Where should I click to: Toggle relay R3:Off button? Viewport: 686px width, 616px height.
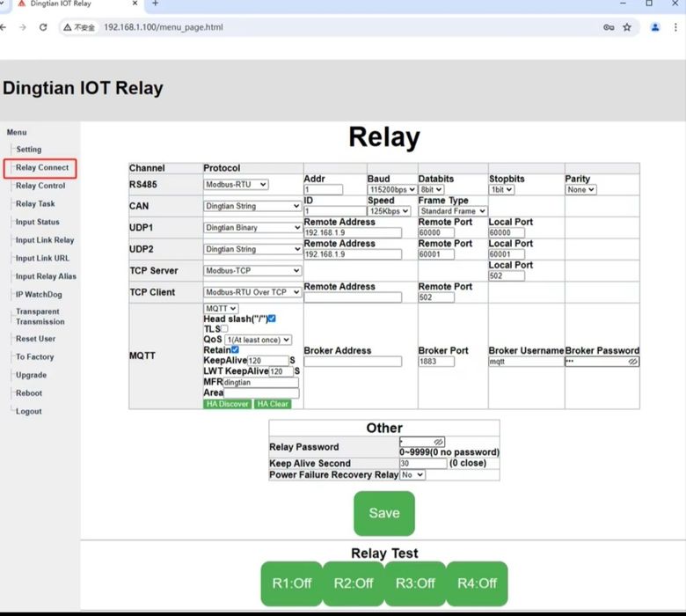pyautogui.click(x=415, y=583)
